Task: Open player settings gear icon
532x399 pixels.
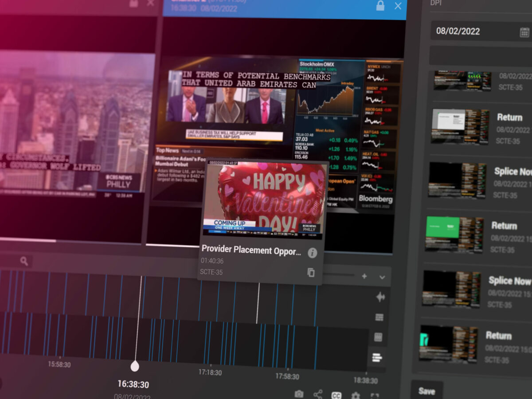Action: click(356, 395)
